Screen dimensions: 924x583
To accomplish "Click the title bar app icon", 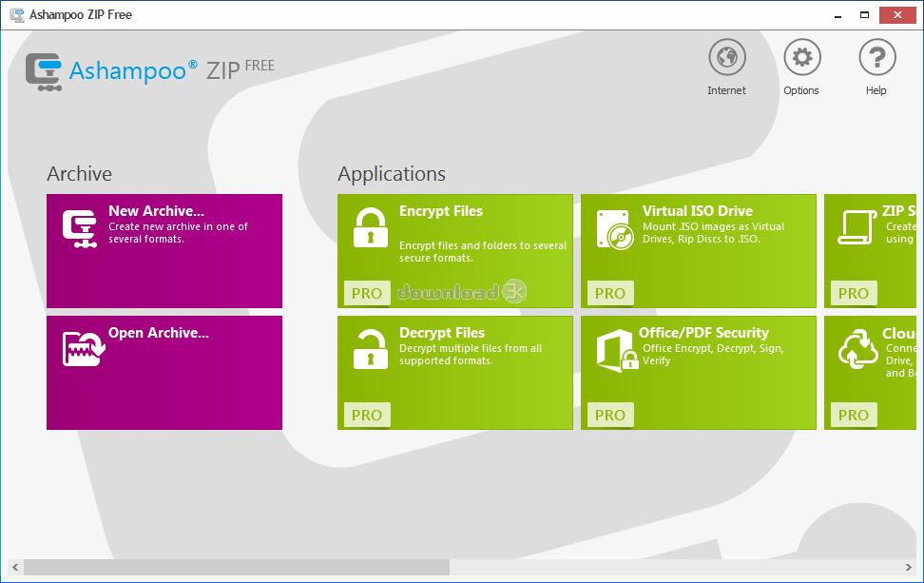I will 17,14.
